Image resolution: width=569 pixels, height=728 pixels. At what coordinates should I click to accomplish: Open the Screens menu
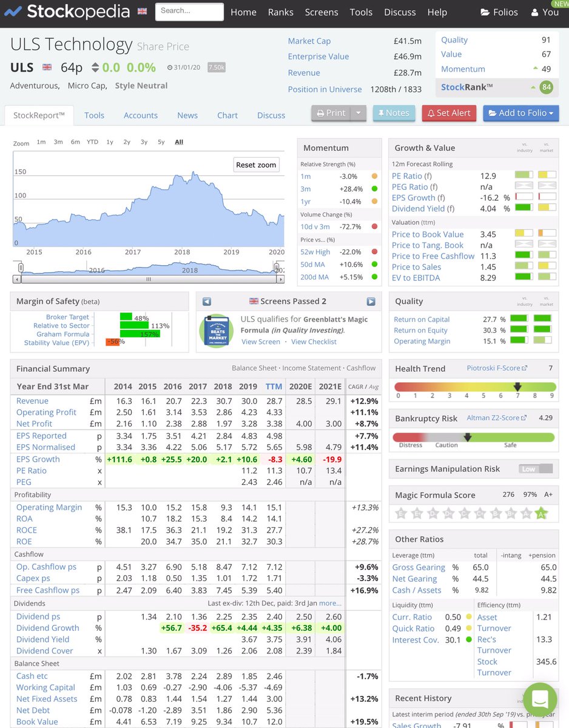322,12
